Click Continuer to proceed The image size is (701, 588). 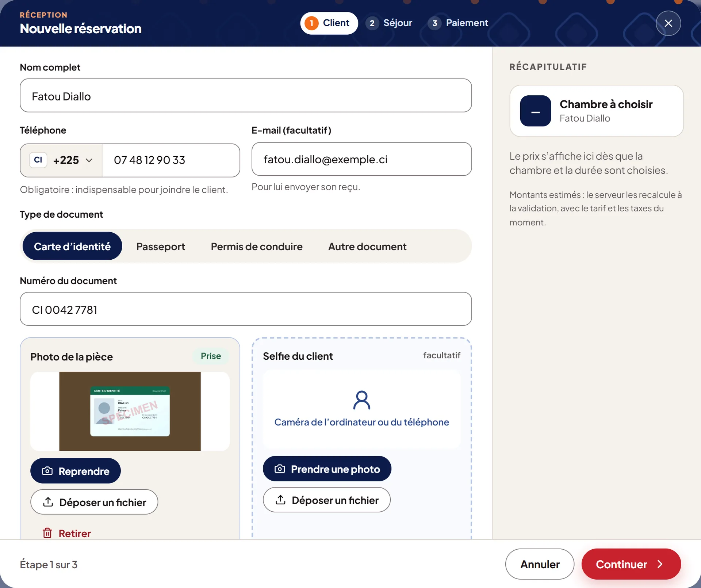(x=631, y=564)
